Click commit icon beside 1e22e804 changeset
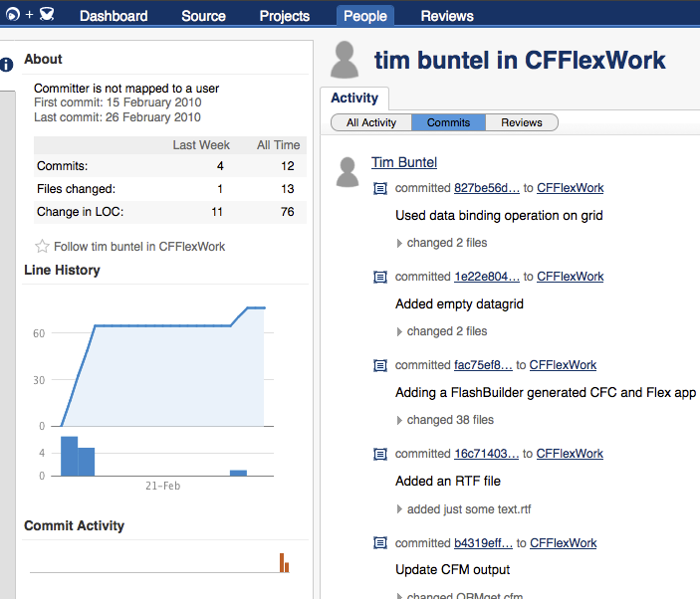 [379, 277]
